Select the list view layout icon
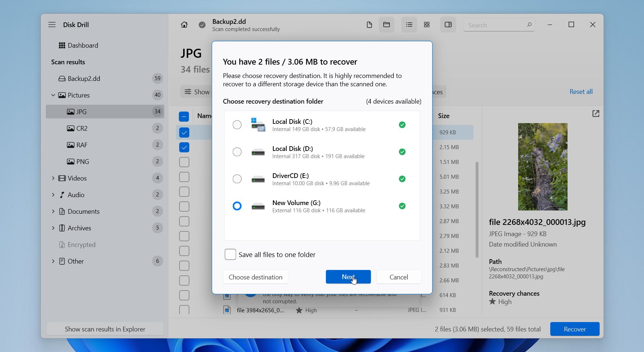Image resolution: width=644 pixels, height=352 pixels. tap(409, 25)
